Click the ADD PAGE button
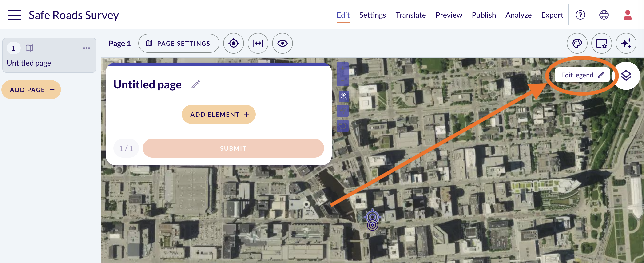The image size is (644, 263). (x=31, y=89)
